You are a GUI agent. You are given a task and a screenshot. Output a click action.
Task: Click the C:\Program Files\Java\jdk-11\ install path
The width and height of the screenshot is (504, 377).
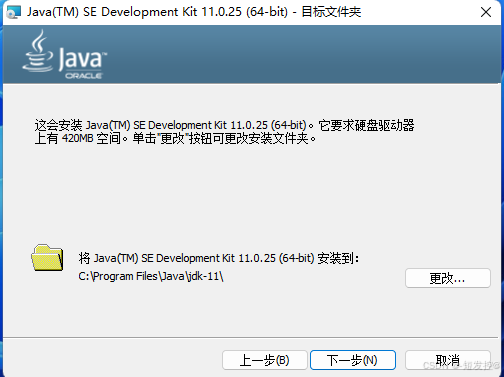tap(151, 276)
